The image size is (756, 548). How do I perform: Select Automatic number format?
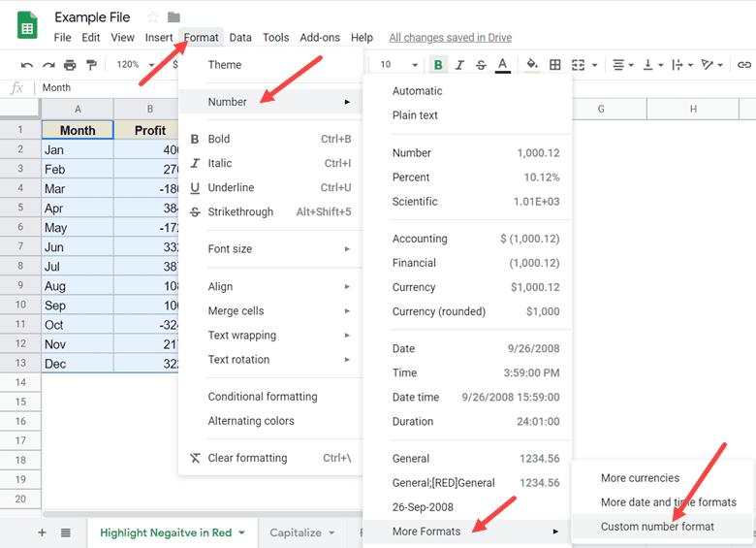click(x=468, y=91)
